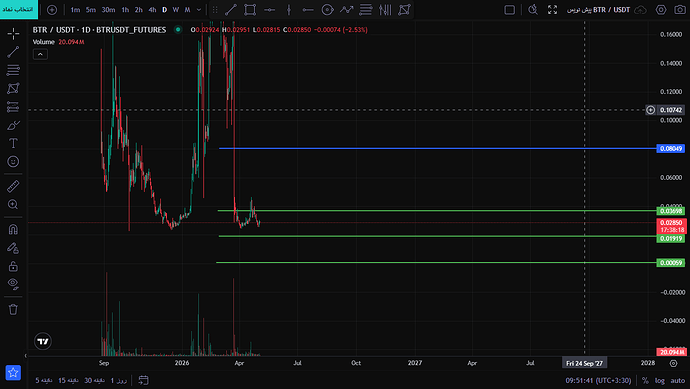
Task: Select the green 0.03698 price line label
Action: 671,211
